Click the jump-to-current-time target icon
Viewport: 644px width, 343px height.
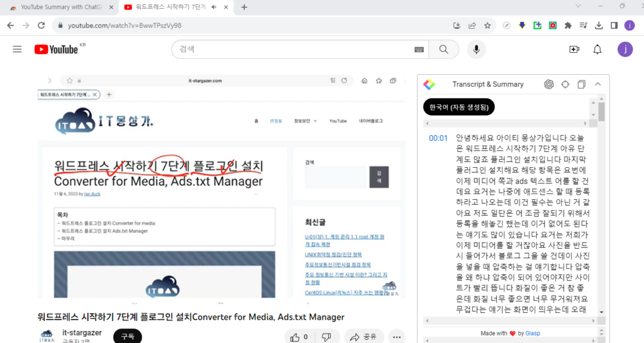click(565, 84)
